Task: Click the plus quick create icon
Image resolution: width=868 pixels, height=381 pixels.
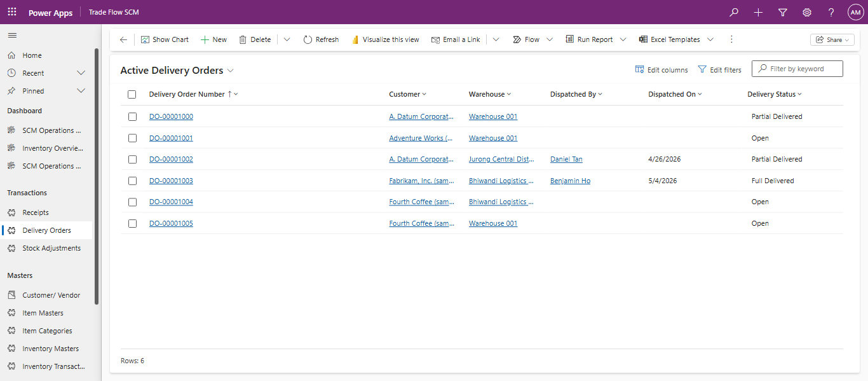Action: (758, 12)
